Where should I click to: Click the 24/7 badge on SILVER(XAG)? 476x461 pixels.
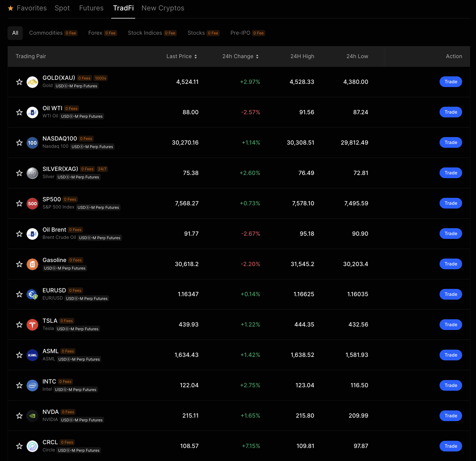pos(102,169)
